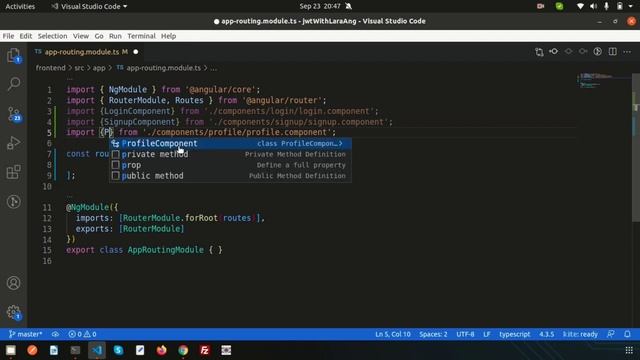The height and width of the screenshot is (360, 640).
Task: Select the app-routing.module.ts editor tab
Action: click(86, 52)
